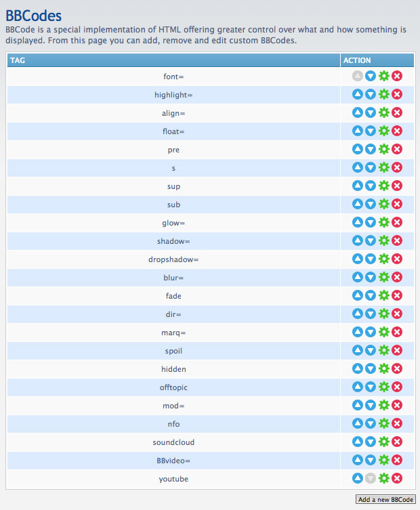Edit the glow= BBCode settings

click(384, 222)
